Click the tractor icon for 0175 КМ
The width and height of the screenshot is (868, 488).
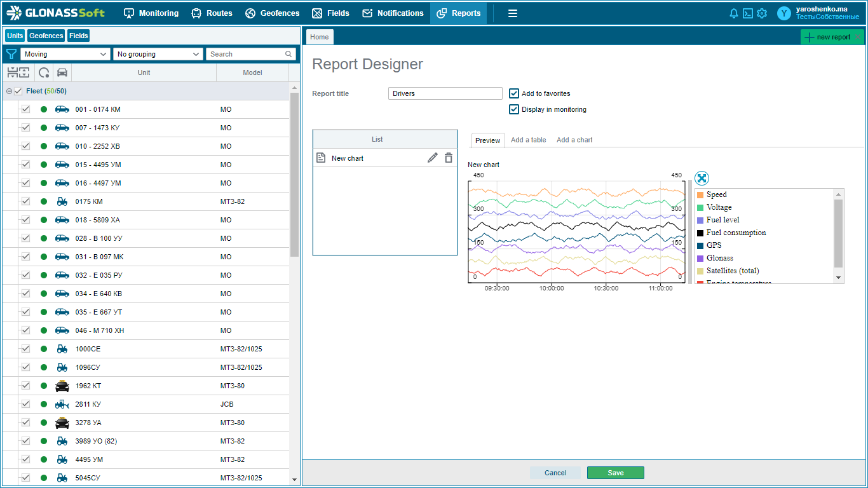[x=62, y=201]
